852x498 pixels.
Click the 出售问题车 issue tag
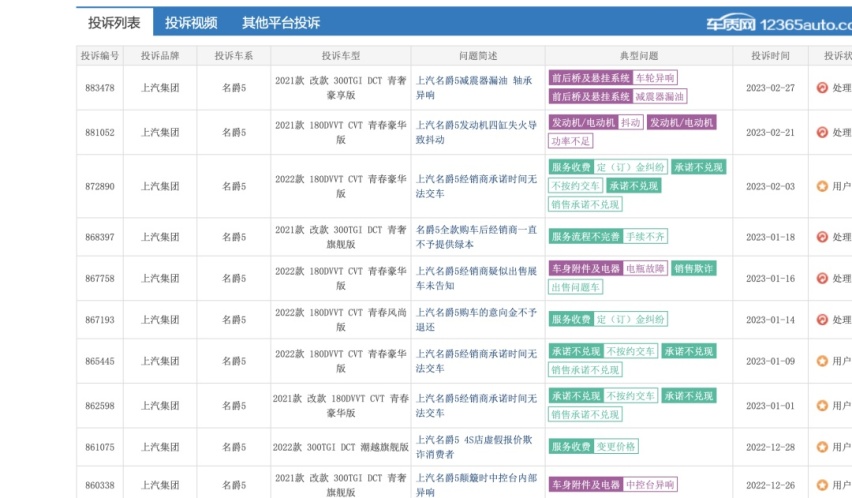click(x=575, y=287)
